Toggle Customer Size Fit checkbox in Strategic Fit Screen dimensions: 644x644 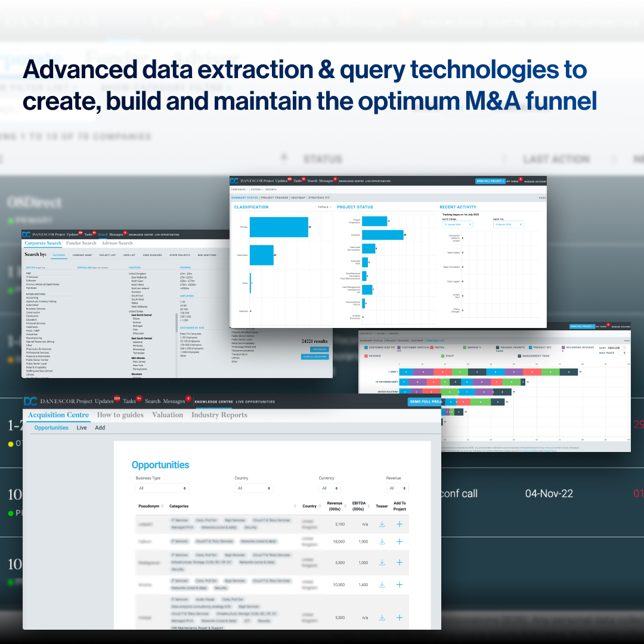click(x=366, y=346)
